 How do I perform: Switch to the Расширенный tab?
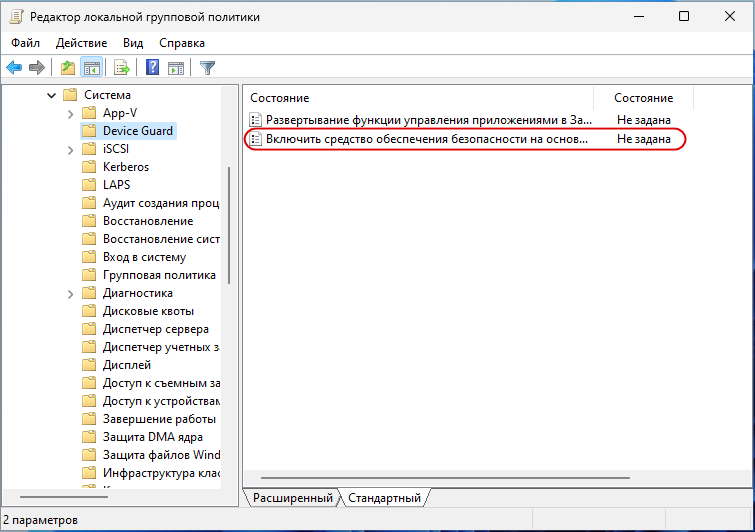coord(293,498)
